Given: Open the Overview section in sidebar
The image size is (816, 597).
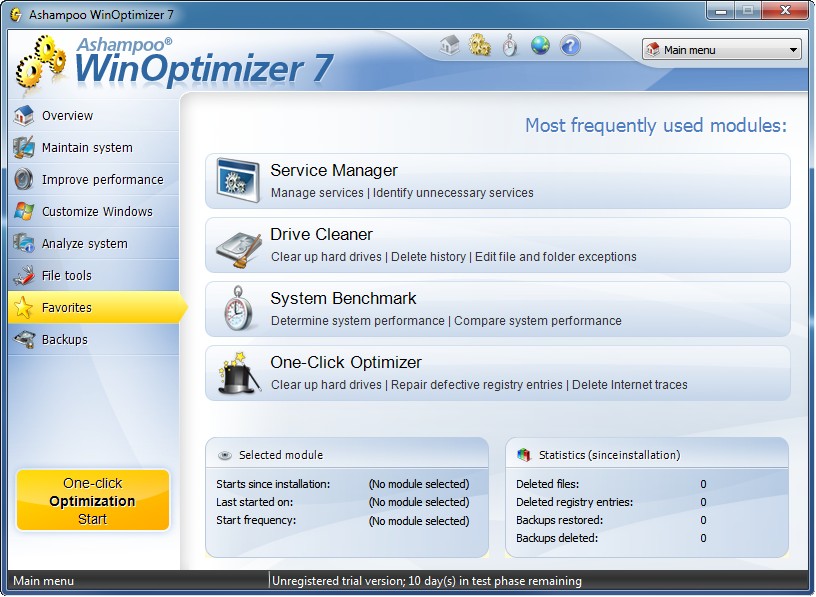Looking at the screenshot, I should click(x=67, y=116).
